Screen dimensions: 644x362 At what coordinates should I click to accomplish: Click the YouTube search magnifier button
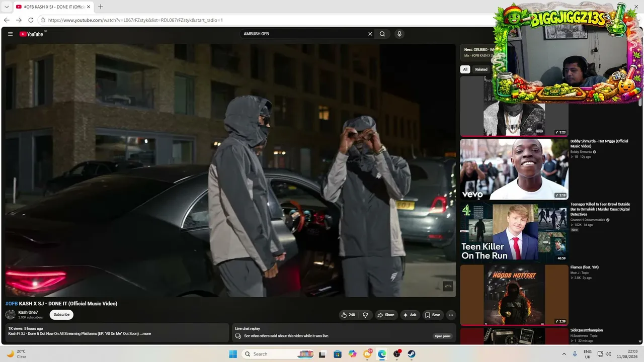click(x=382, y=34)
